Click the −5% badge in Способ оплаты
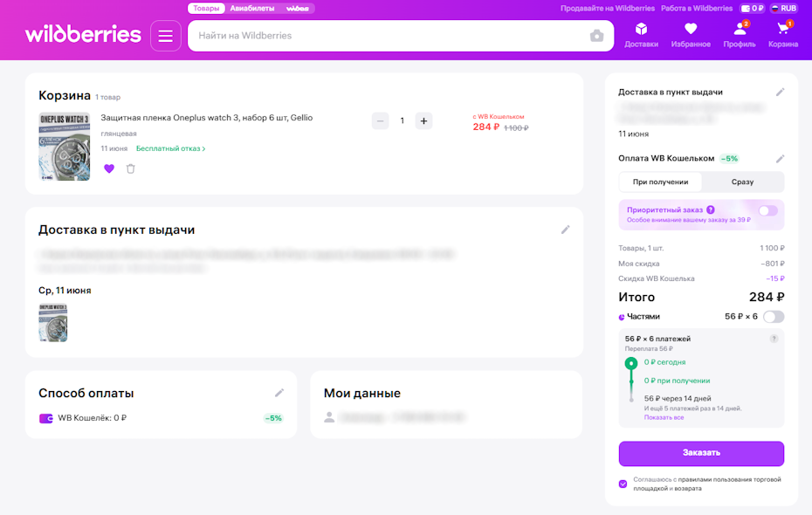This screenshot has height=515, width=812. [273, 418]
